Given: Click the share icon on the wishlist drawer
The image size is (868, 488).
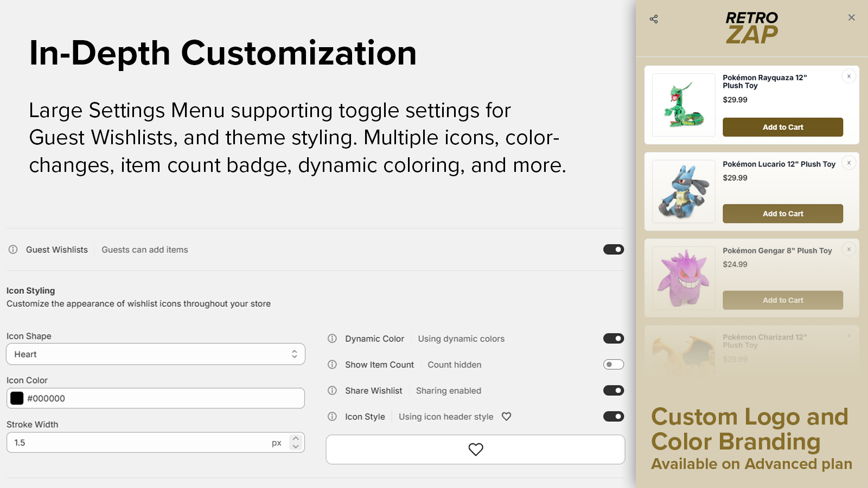Looking at the screenshot, I should 654,18.
